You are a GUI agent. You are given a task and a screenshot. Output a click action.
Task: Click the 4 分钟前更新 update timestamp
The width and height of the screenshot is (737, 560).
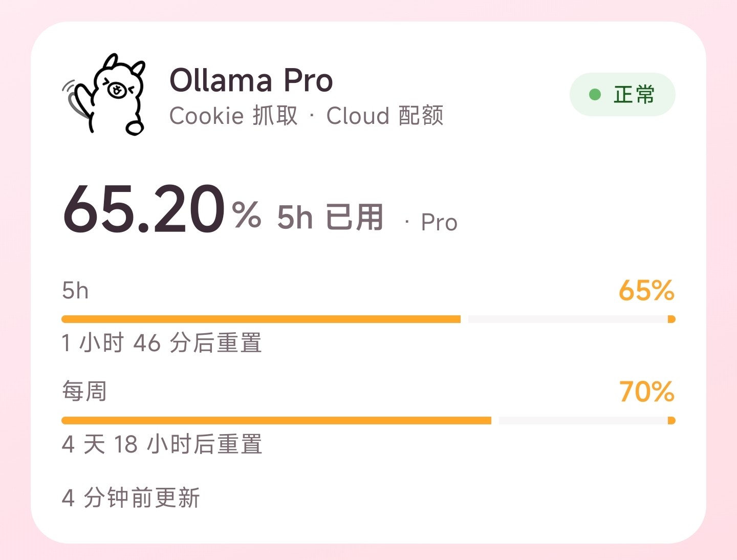click(x=131, y=498)
